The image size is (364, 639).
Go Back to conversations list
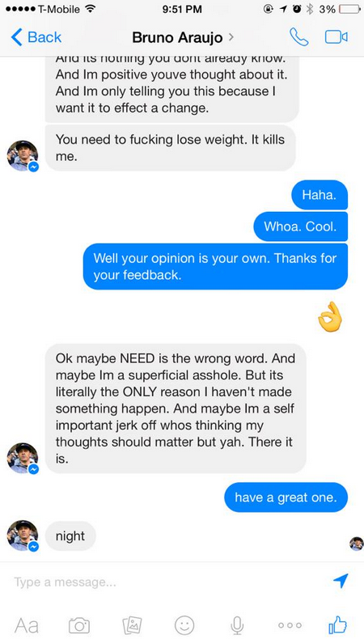36,37
